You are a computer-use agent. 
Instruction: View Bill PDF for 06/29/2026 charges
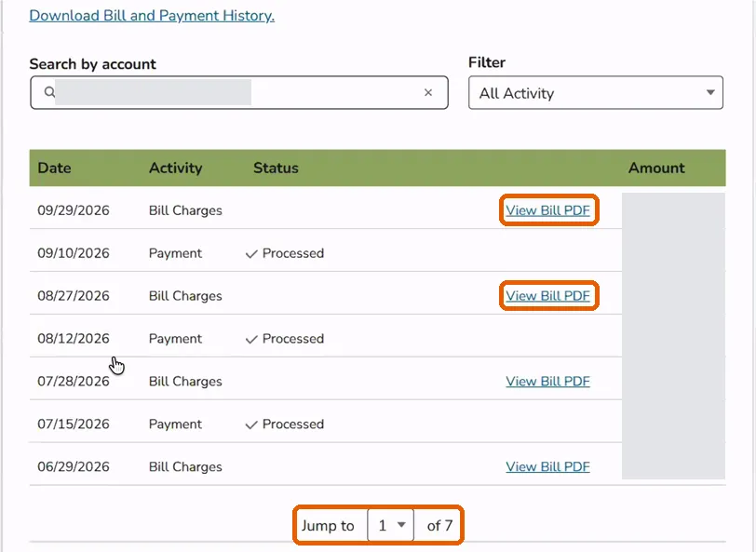coord(547,466)
